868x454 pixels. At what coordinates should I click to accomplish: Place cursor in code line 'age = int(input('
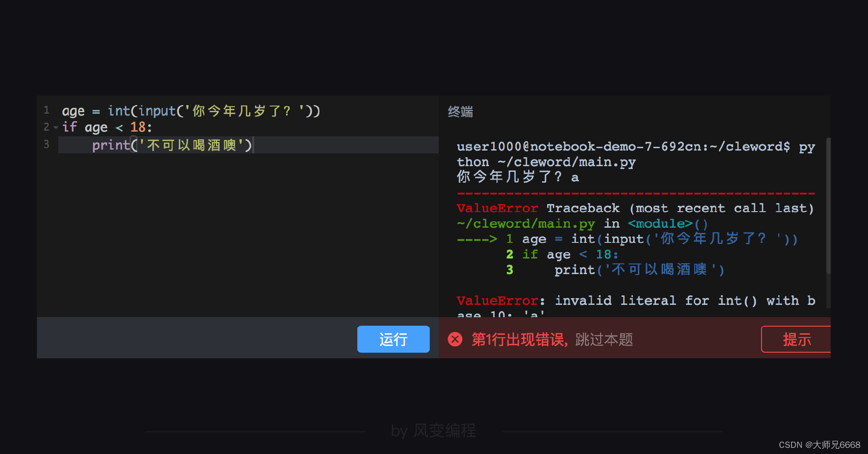tap(191, 111)
